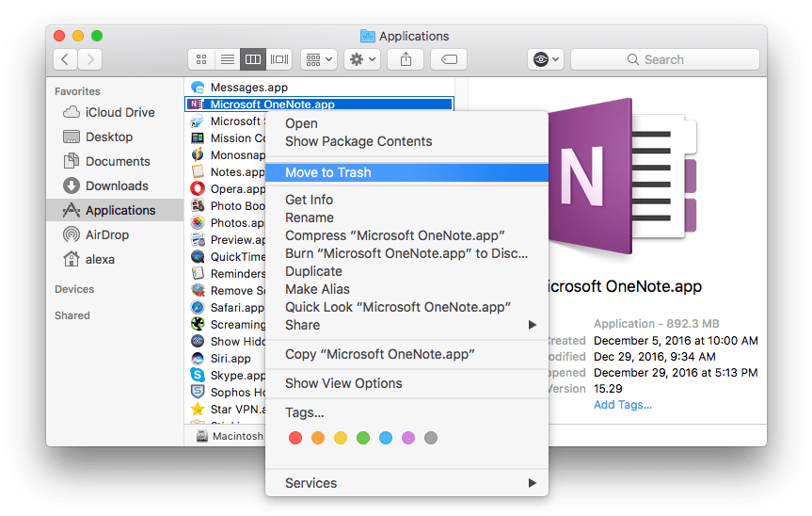Select Applications in the sidebar
Screen dimensions: 812x516
[115, 210]
